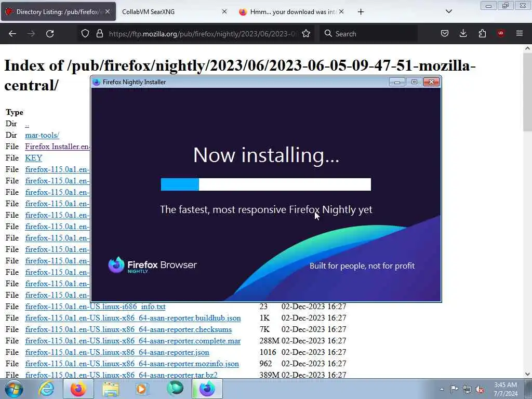This screenshot has width=532, height=399.
Task: Close the Directory Listing tab
Action: click(108, 11)
